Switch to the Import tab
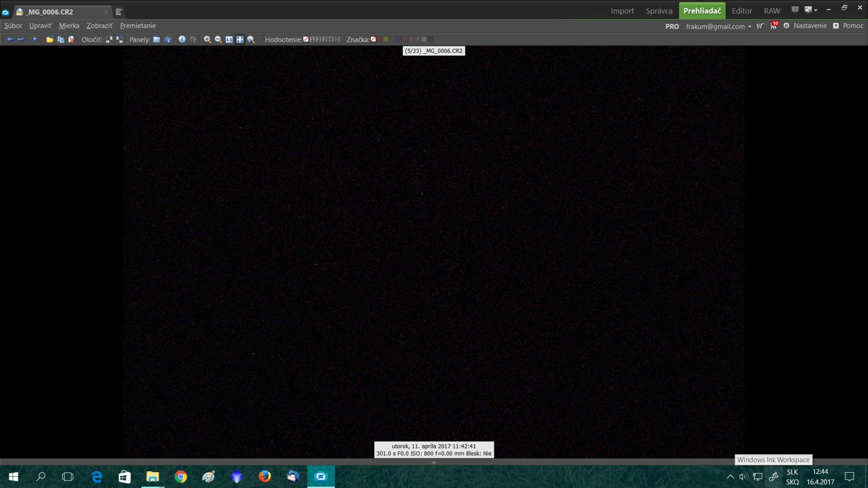The height and width of the screenshot is (488, 868). coord(622,11)
